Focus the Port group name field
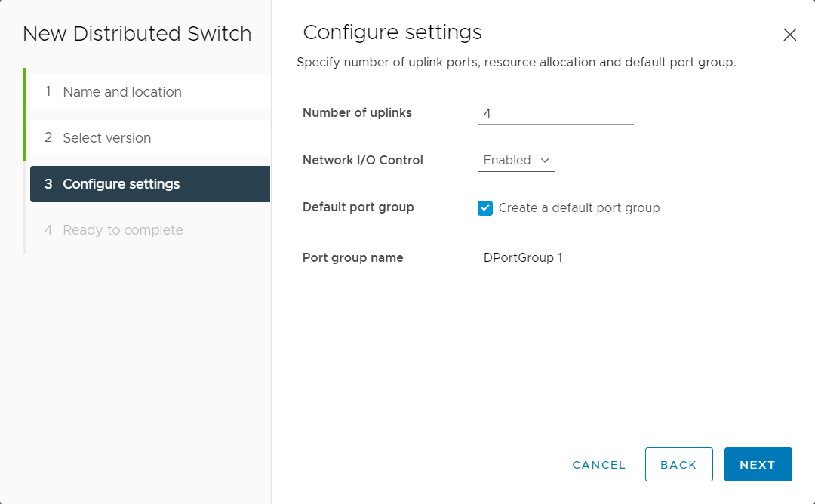 tap(555, 258)
